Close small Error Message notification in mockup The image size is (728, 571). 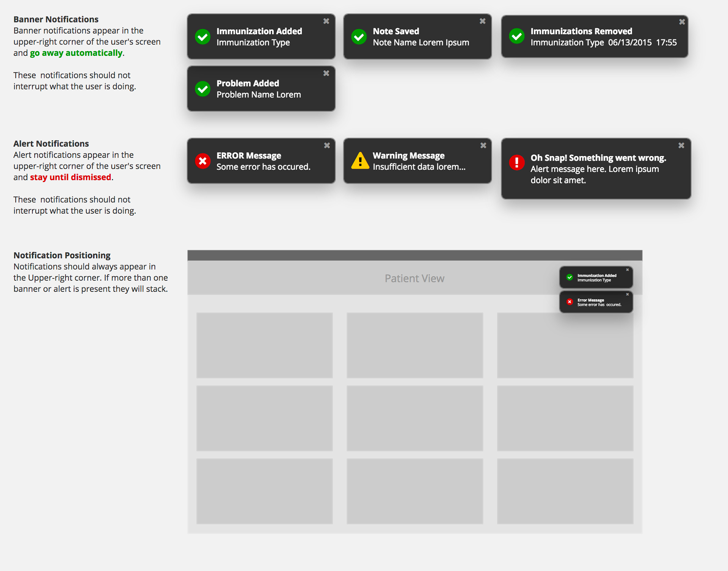628,295
